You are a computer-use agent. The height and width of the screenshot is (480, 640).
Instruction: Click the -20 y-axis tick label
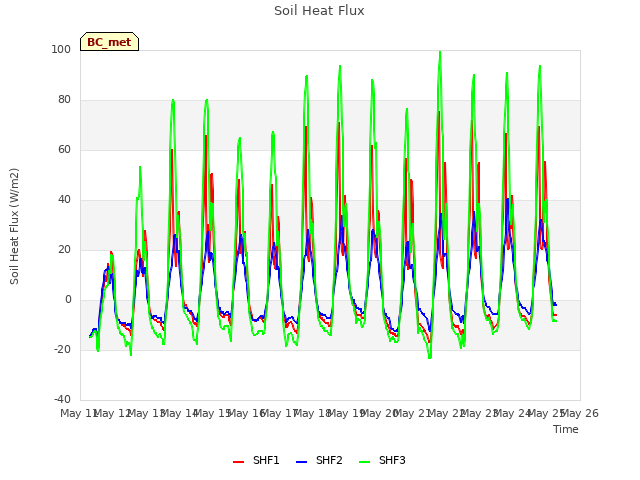coord(62,349)
